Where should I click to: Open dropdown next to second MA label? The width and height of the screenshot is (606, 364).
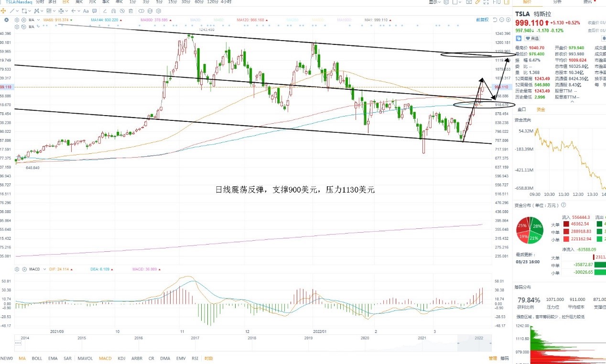click(39, 27)
